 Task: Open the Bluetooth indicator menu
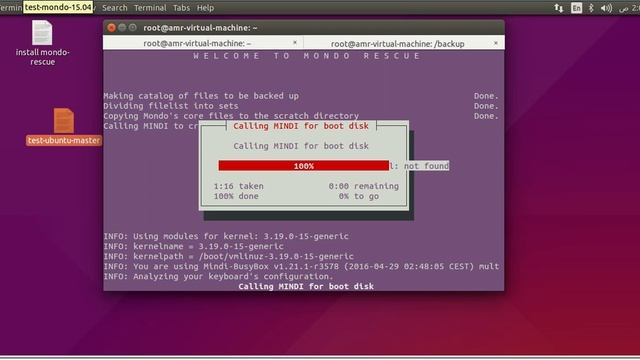591,8
